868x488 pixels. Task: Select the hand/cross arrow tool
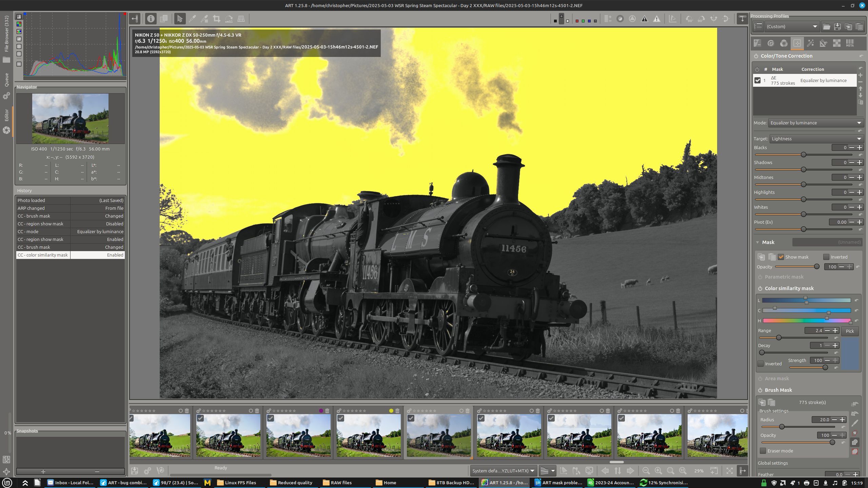(180, 19)
